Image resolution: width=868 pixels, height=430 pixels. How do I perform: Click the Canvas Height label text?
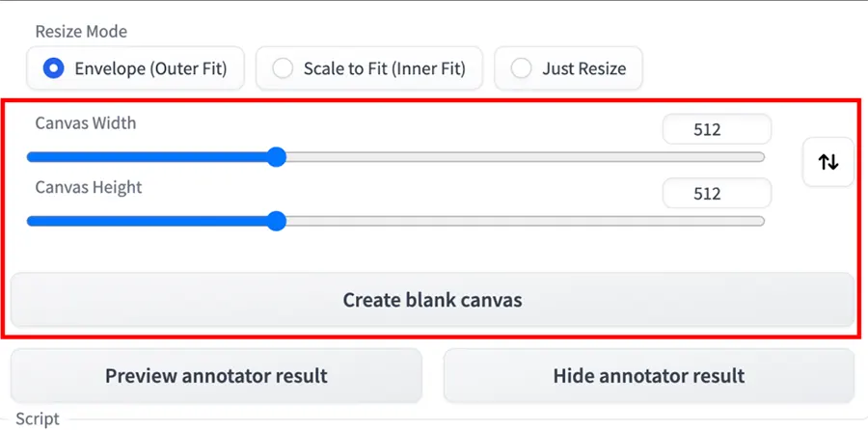pos(89,187)
